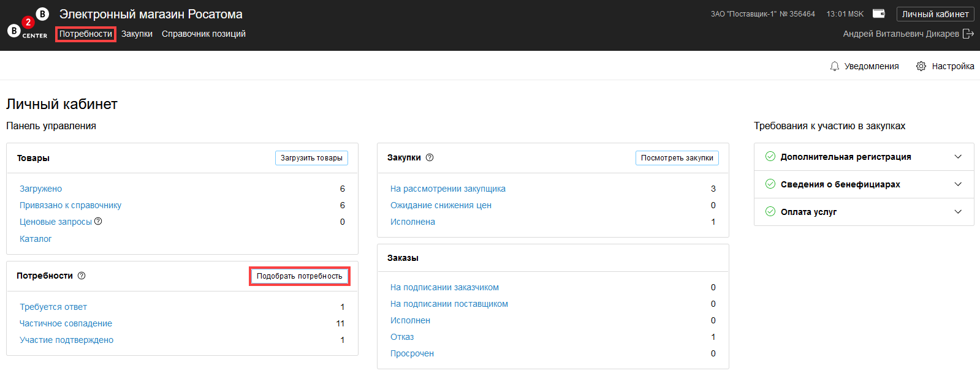The height and width of the screenshot is (376, 980).
Task: Open Личный кабинет button in header
Action: pyautogui.click(x=935, y=14)
